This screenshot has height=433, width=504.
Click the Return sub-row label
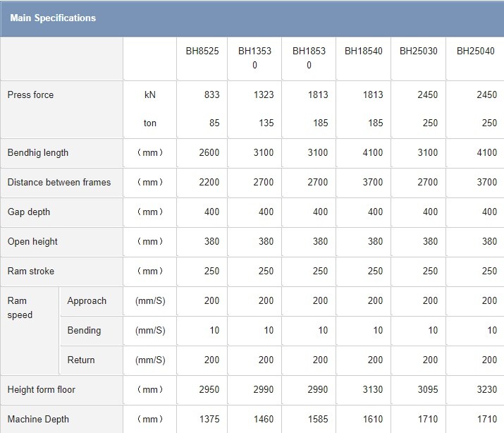[x=81, y=360]
